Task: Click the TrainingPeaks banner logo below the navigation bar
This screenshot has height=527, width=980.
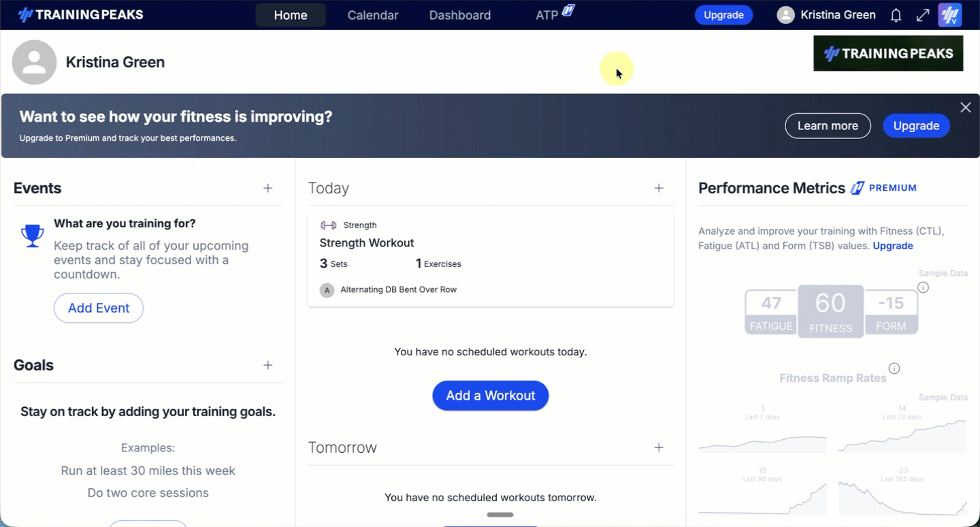Action: click(888, 53)
